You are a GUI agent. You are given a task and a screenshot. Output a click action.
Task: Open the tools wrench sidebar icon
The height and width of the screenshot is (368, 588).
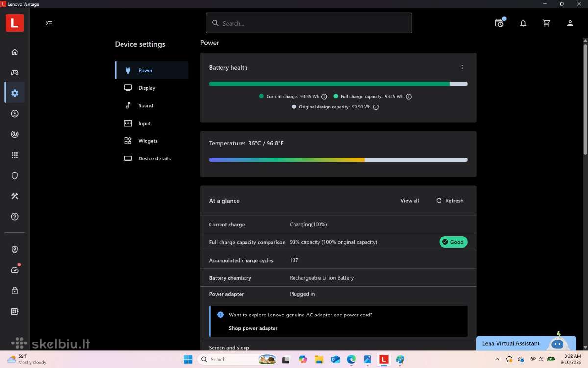click(x=15, y=196)
